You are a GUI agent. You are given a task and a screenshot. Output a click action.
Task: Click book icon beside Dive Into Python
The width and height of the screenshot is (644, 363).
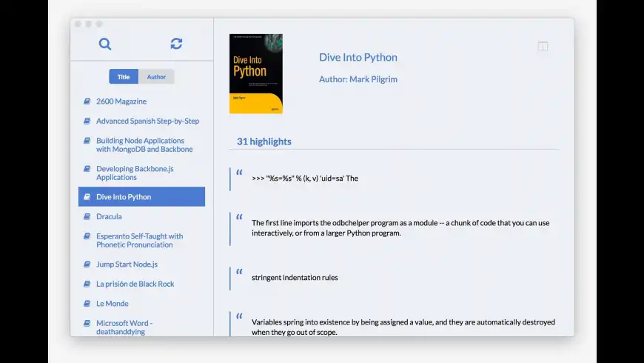pos(87,196)
